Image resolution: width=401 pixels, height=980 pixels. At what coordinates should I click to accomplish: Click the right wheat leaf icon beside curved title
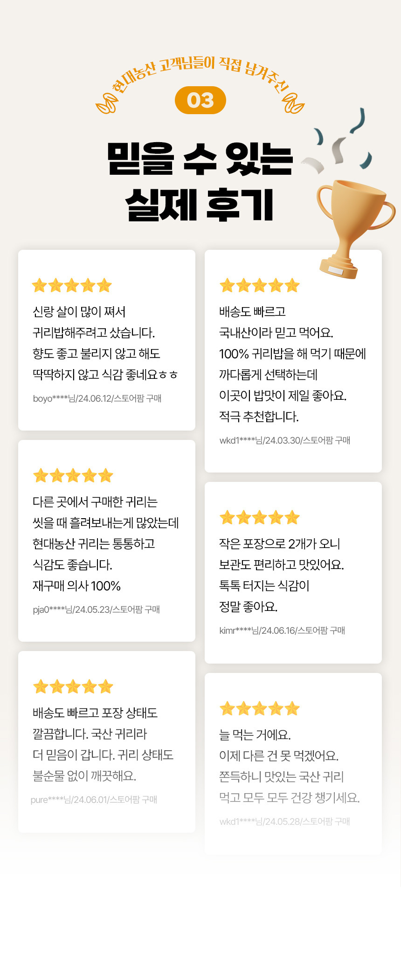tap(294, 103)
